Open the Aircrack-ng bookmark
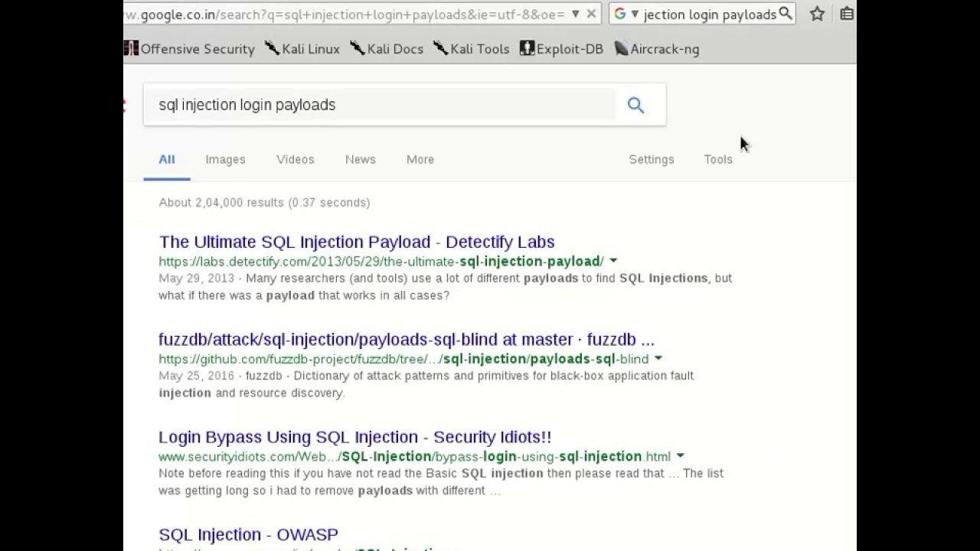 [656, 49]
